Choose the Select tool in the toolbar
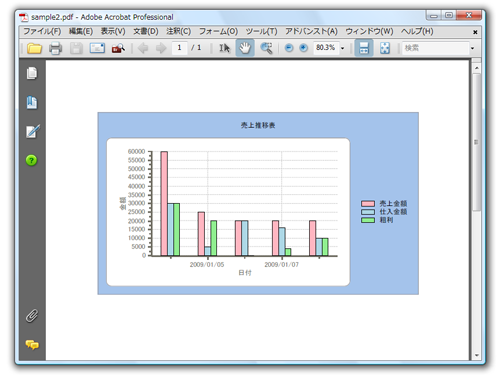Image resolution: width=500 pixels, height=376 pixels. click(x=224, y=48)
